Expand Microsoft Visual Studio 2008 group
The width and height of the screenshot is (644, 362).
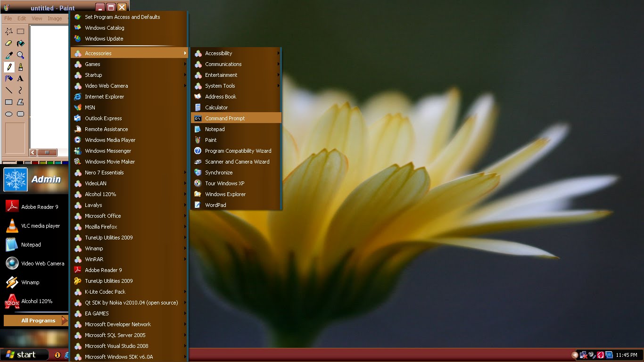[x=129, y=346]
